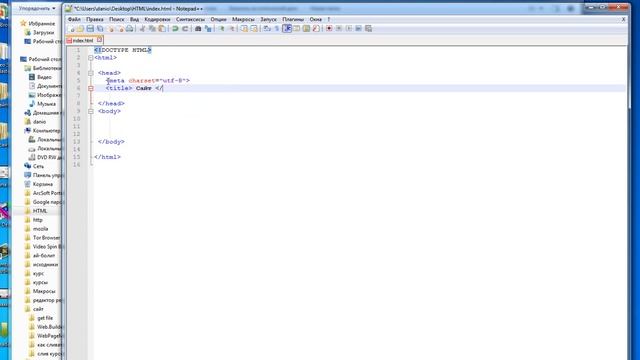Select the danio folder in Explorer tree
Screen dimensions: 640x360
(40, 122)
